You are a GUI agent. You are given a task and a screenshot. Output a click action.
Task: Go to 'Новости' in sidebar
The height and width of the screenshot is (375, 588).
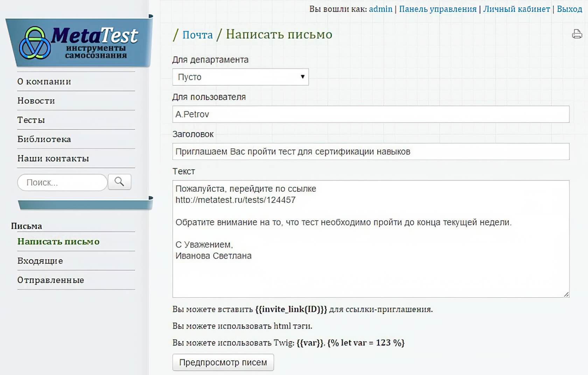(36, 101)
